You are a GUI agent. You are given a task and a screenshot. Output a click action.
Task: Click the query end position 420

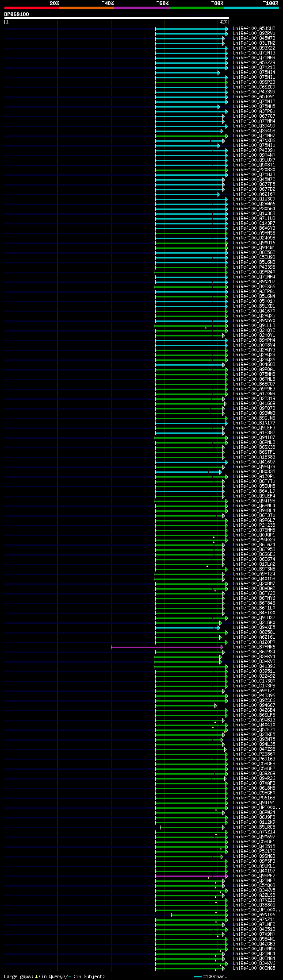pos(223,22)
